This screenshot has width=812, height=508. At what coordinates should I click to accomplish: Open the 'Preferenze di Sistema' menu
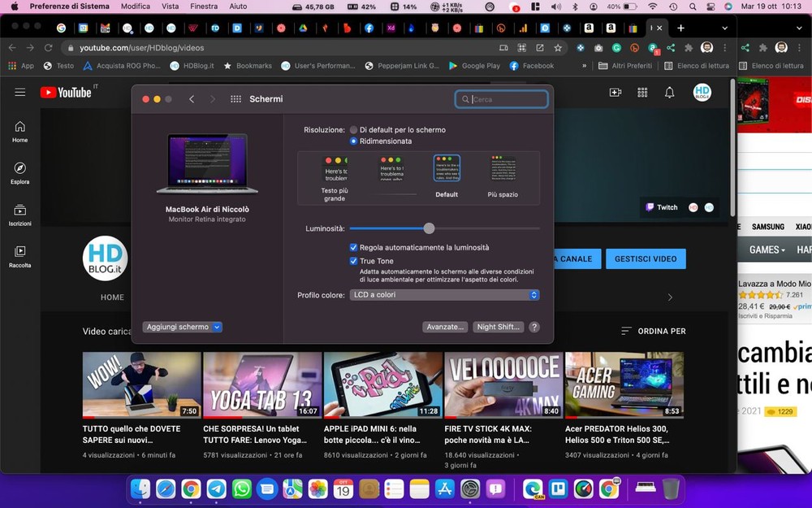pyautogui.click(x=69, y=7)
